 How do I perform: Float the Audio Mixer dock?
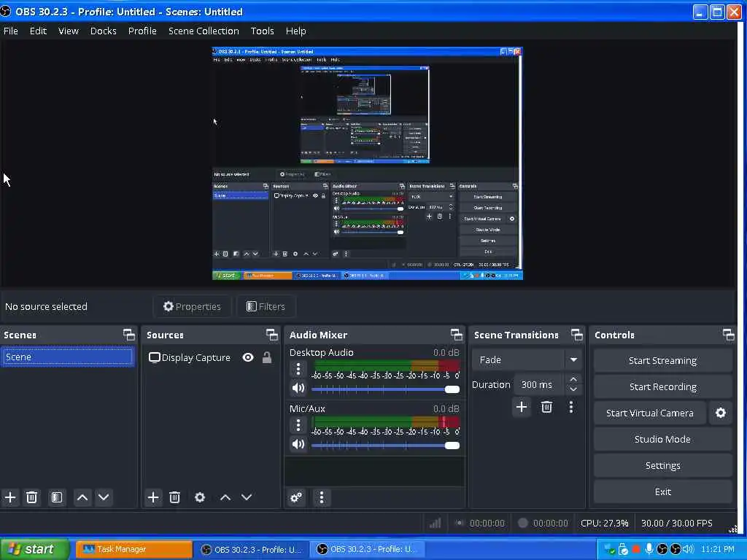click(x=457, y=335)
